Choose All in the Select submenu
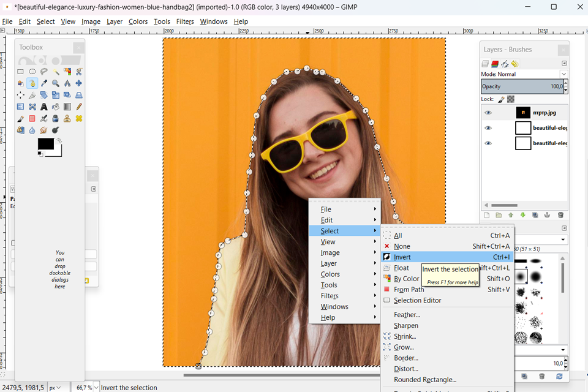Image resolution: width=588 pixels, height=392 pixels. 447,235
